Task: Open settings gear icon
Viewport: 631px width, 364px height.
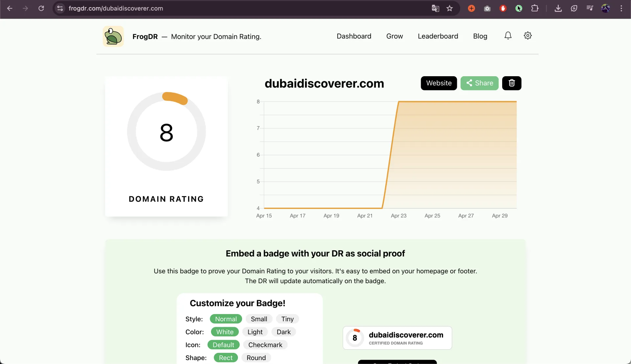Action: pyautogui.click(x=528, y=35)
